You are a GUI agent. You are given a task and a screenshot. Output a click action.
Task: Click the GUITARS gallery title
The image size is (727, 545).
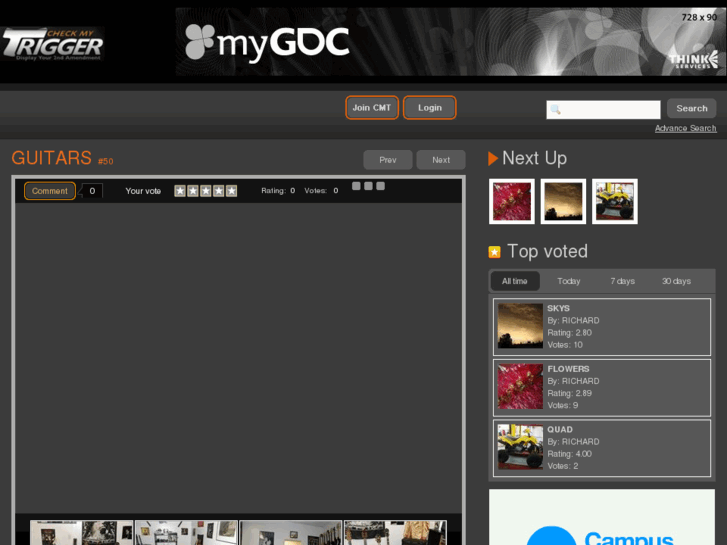(x=51, y=158)
